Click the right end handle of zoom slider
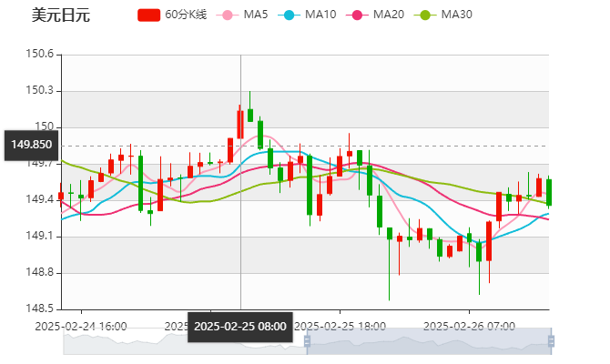 point(553,342)
